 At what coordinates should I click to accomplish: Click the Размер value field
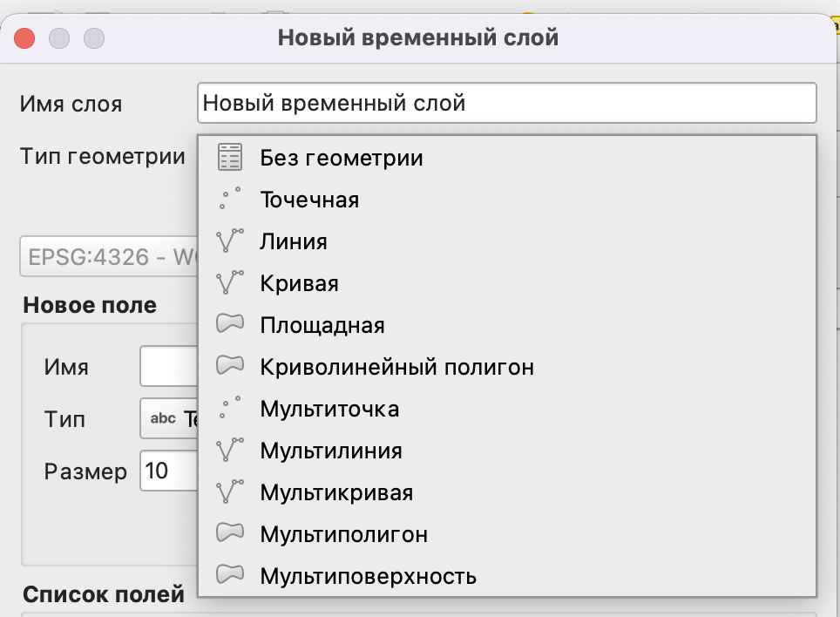tap(169, 471)
